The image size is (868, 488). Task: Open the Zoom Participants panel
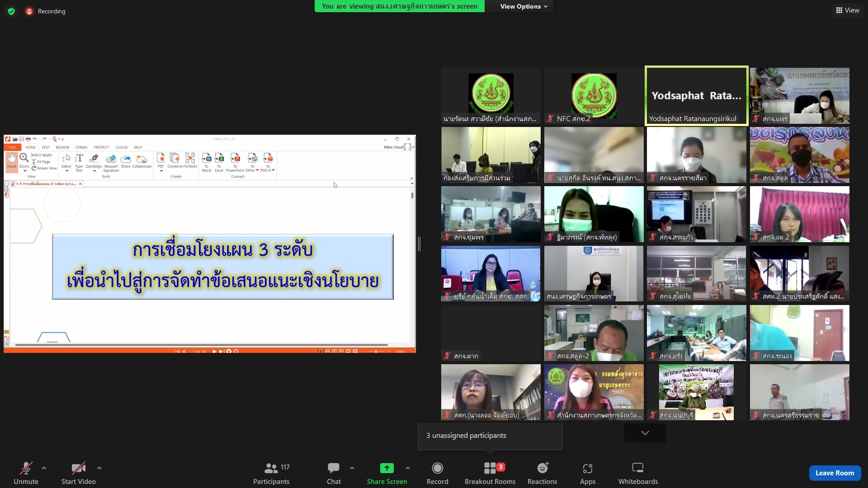pos(271,473)
